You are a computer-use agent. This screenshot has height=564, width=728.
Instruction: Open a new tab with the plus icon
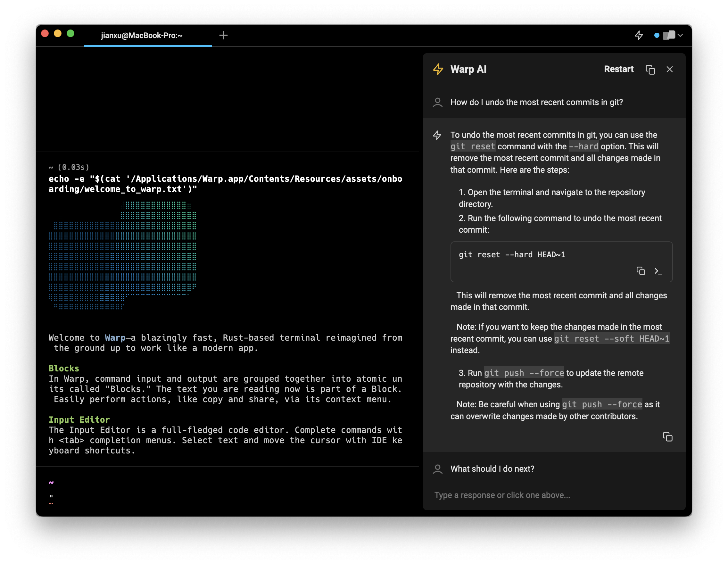click(x=223, y=35)
